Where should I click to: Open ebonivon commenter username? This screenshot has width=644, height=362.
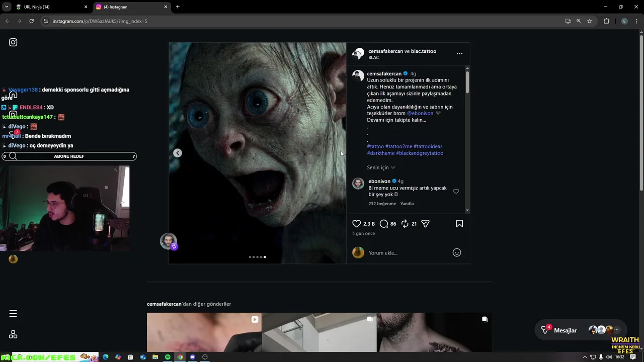pyautogui.click(x=379, y=182)
